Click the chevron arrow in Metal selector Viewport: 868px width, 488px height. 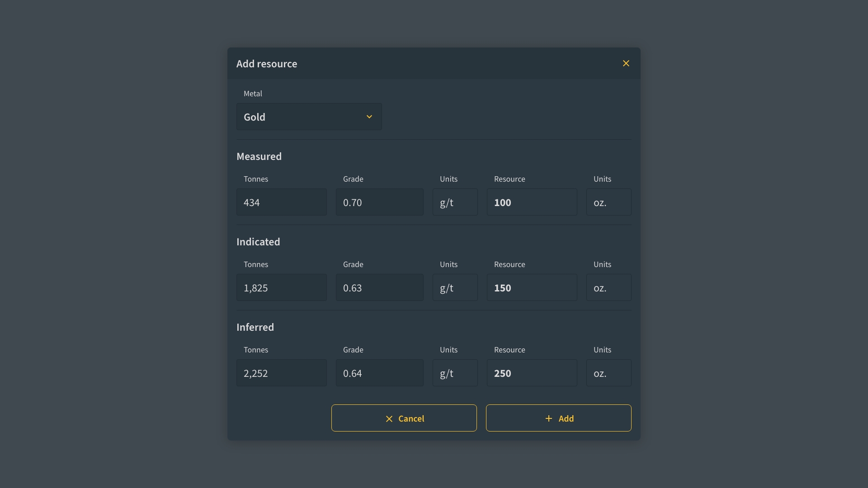tap(369, 117)
